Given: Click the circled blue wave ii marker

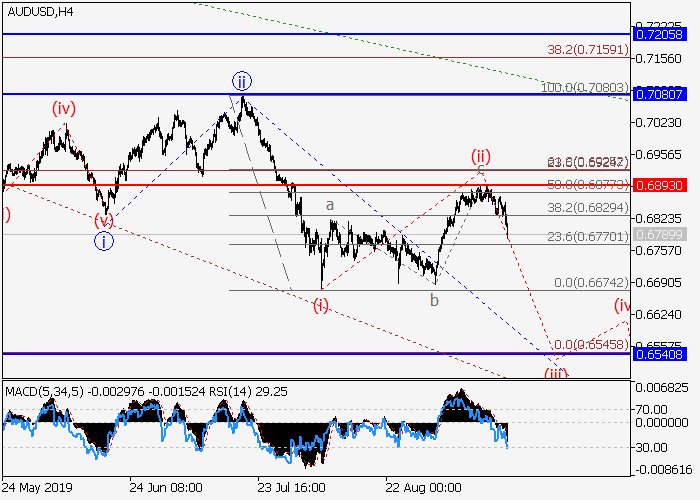Looking at the screenshot, I should (241, 81).
